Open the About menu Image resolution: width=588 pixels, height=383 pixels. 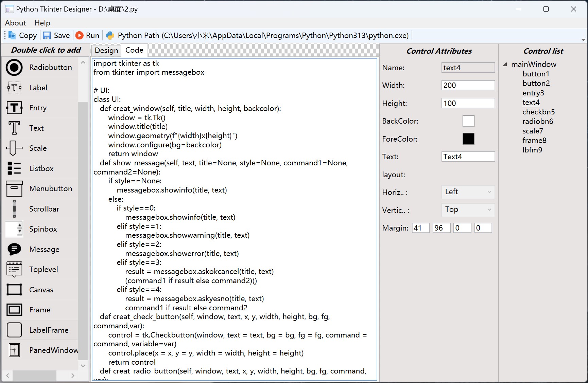(x=16, y=23)
